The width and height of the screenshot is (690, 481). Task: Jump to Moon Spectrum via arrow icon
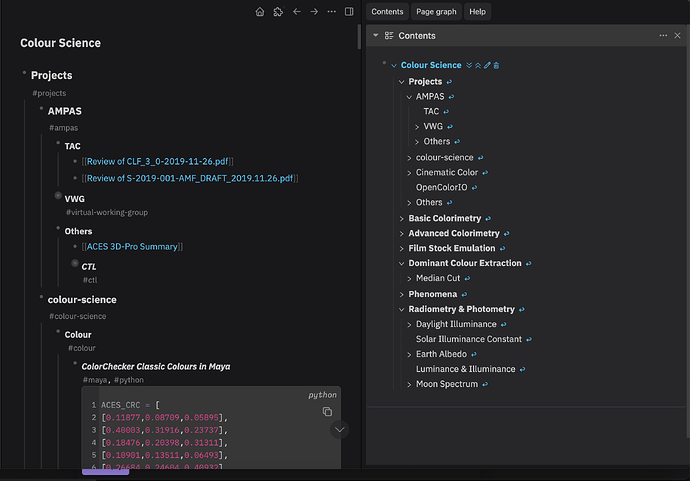click(484, 384)
